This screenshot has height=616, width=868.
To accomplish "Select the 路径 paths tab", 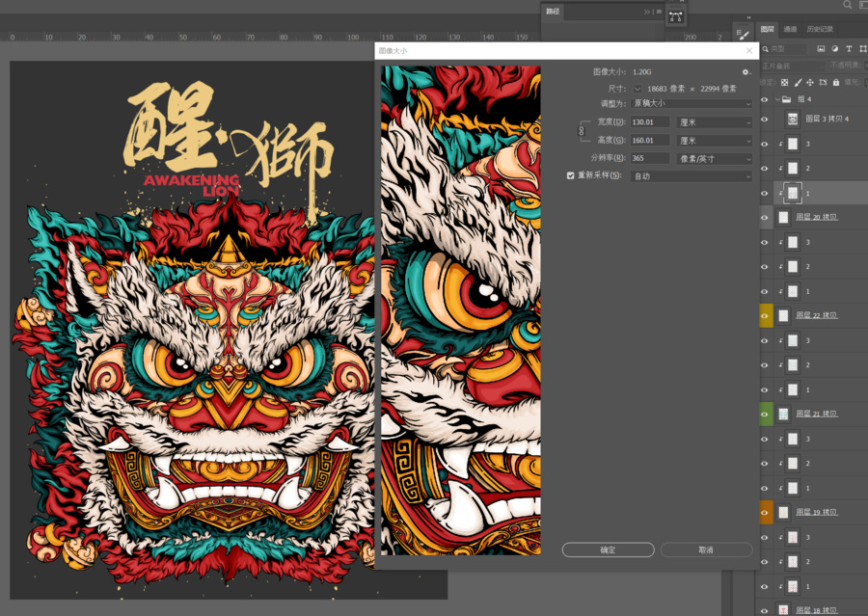I will (553, 12).
